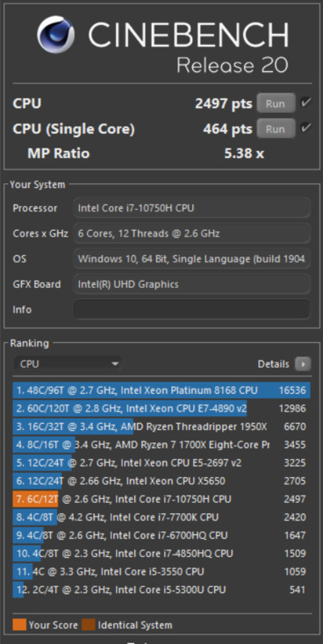Click the GFX Board field
323x644 pixels.
tap(191, 284)
